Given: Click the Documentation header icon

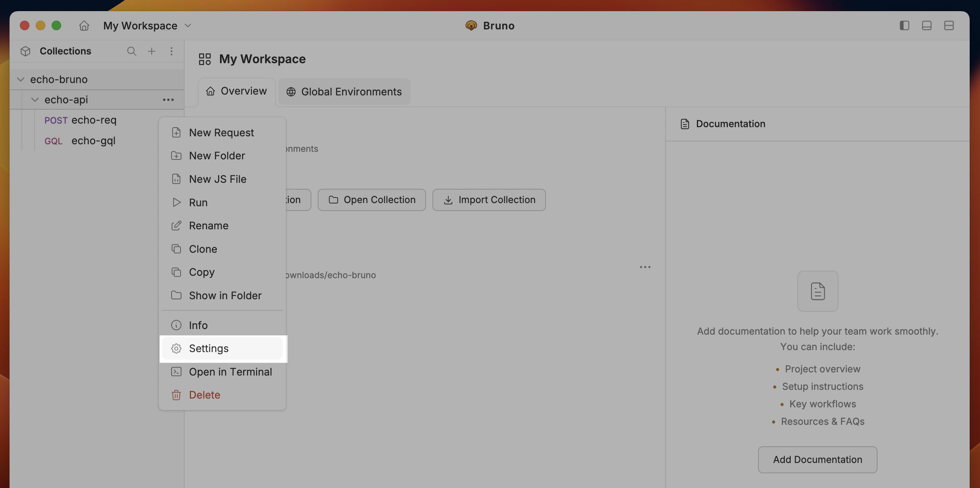Looking at the screenshot, I should [685, 124].
